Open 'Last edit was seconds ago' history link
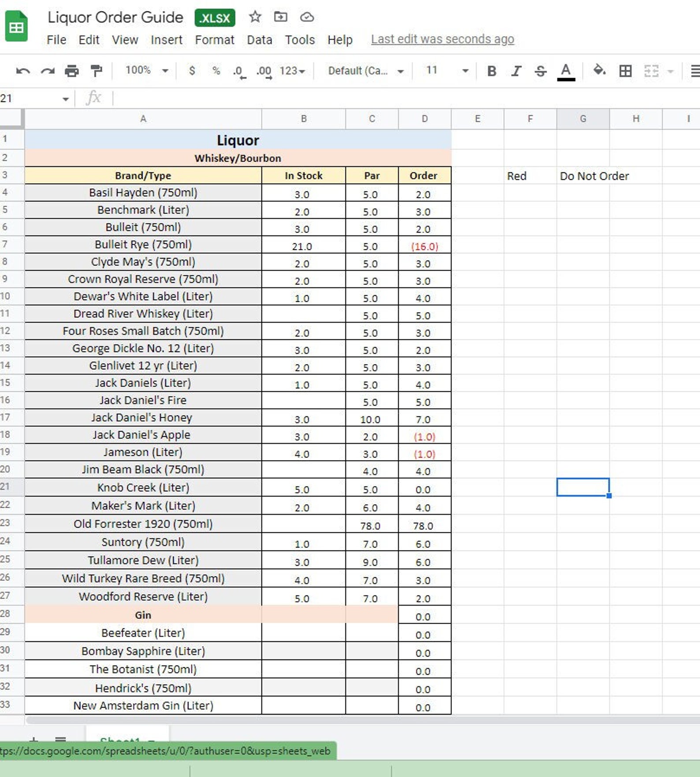 click(x=443, y=39)
